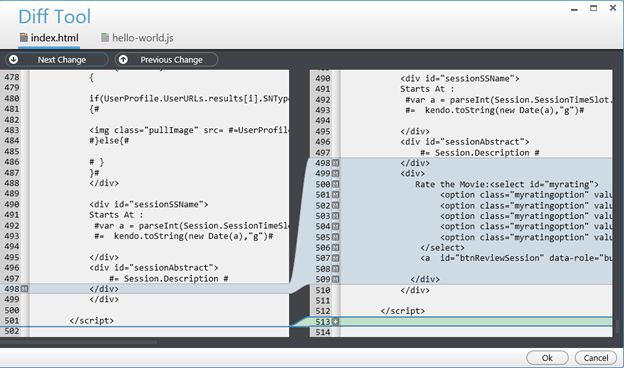Click "Starts At :" in the right pane
Screen dimensions: 624x368
(427, 89)
